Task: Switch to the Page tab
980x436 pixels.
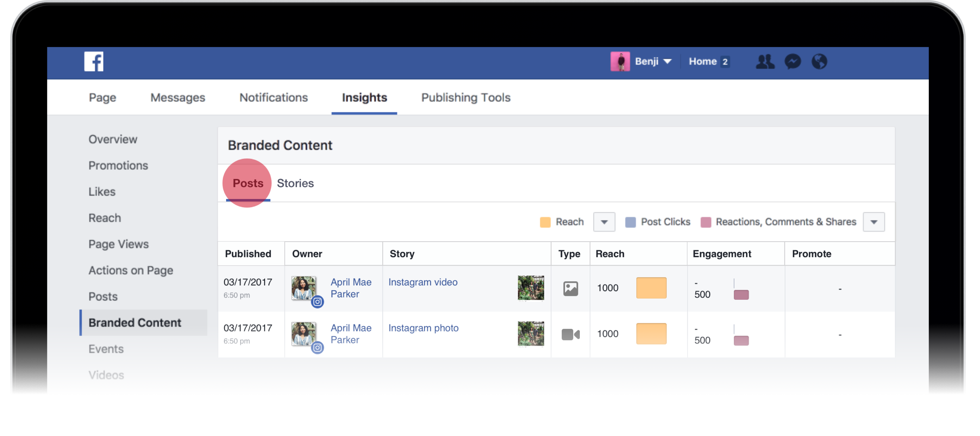Action: 102,97
